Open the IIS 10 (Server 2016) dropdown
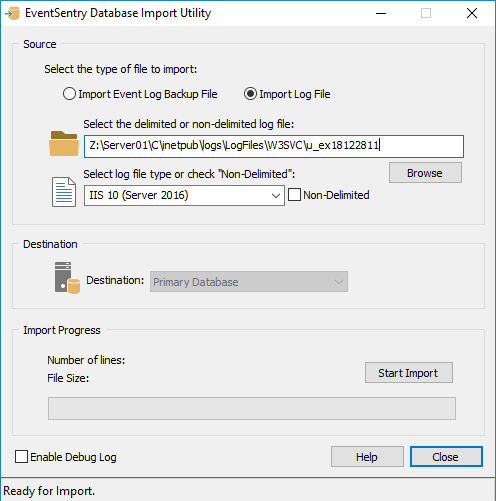 point(184,195)
